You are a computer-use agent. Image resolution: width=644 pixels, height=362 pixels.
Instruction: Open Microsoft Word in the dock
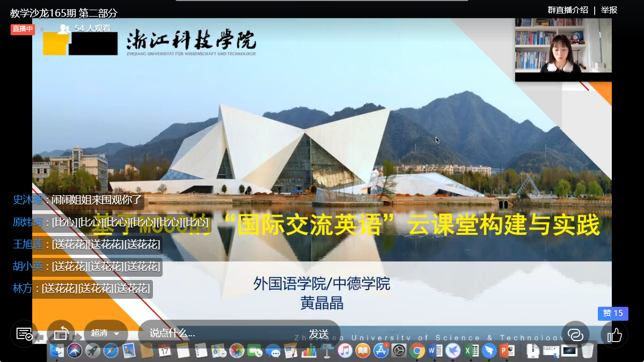click(x=435, y=351)
